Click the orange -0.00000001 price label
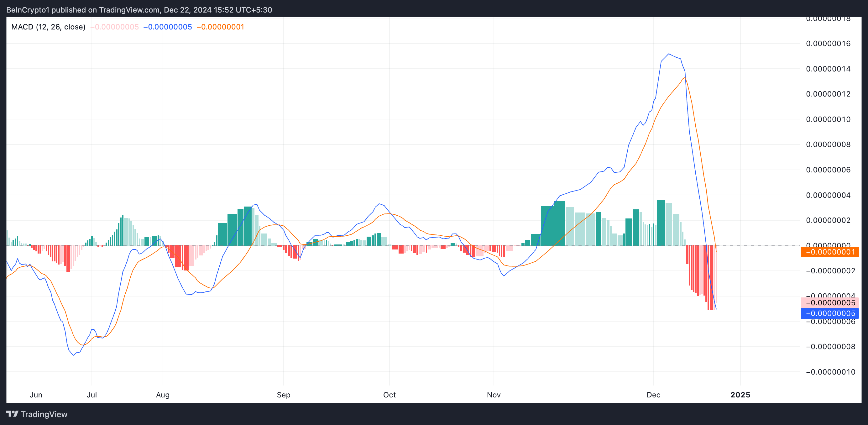 click(x=829, y=252)
